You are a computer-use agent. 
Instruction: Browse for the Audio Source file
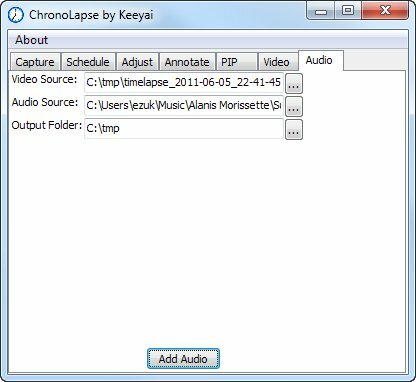[x=294, y=106]
